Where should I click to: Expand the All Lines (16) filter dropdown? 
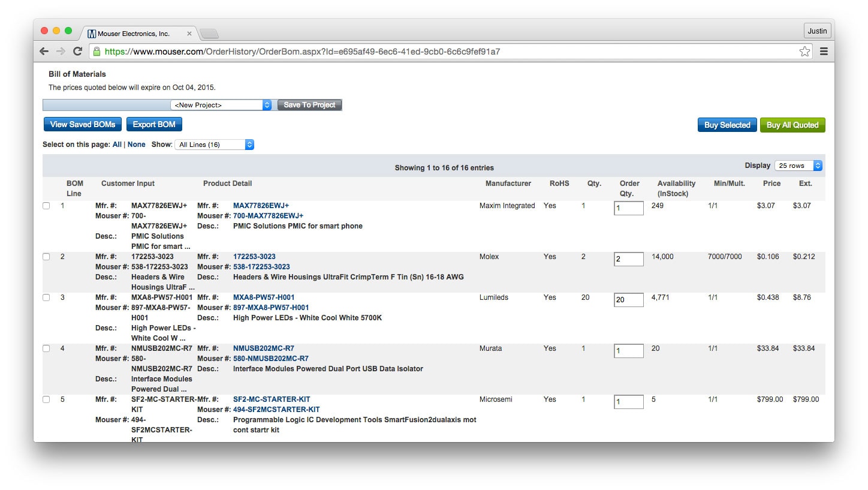pos(214,145)
